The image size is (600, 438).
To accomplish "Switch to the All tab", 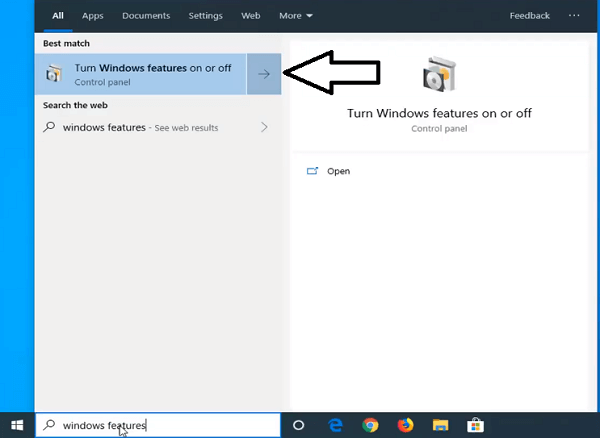I will pyautogui.click(x=58, y=16).
